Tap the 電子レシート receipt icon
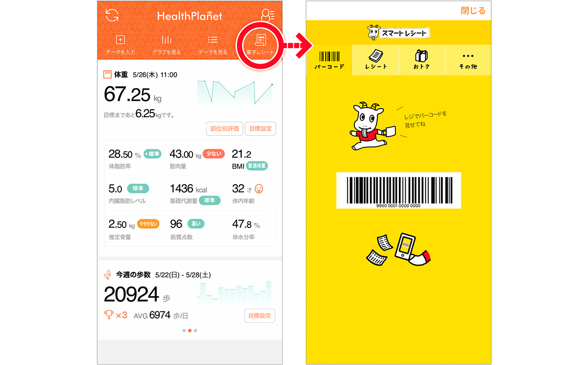This screenshot has width=588, height=365. click(260, 40)
